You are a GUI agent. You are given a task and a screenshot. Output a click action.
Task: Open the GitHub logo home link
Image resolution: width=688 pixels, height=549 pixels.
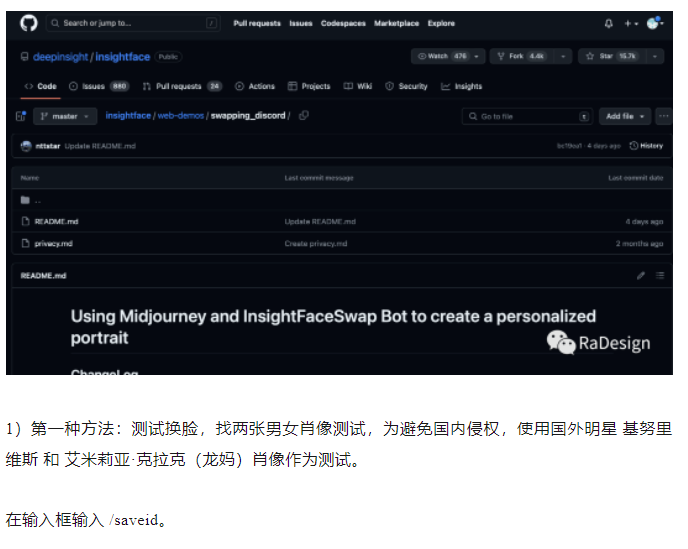pos(29,23)
